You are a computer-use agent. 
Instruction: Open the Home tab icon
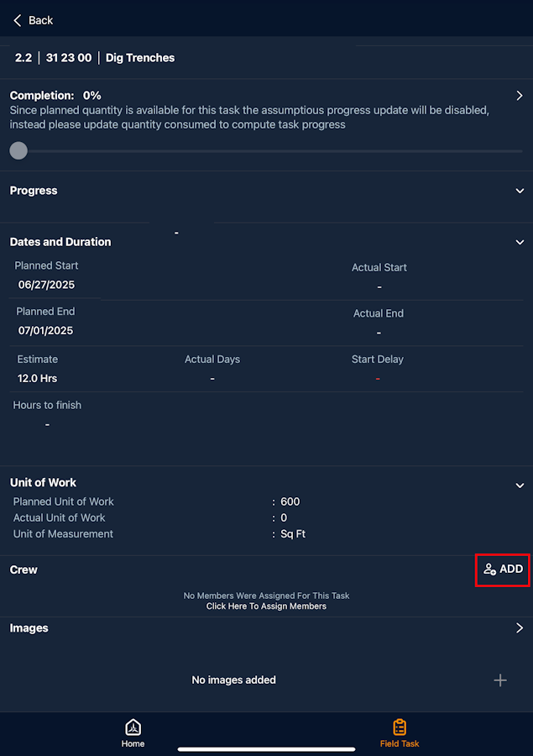point(133,727)
